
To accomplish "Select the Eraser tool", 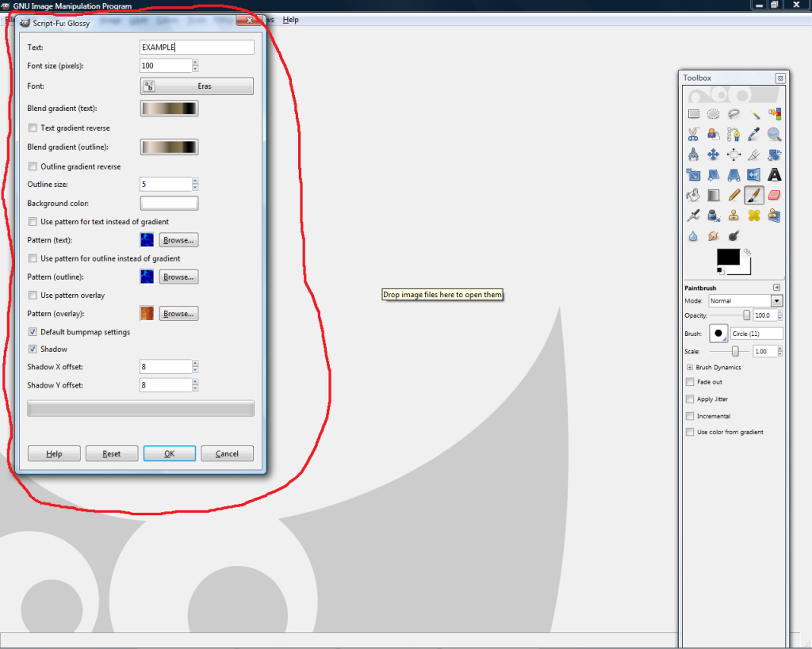I will coord(774,195).
